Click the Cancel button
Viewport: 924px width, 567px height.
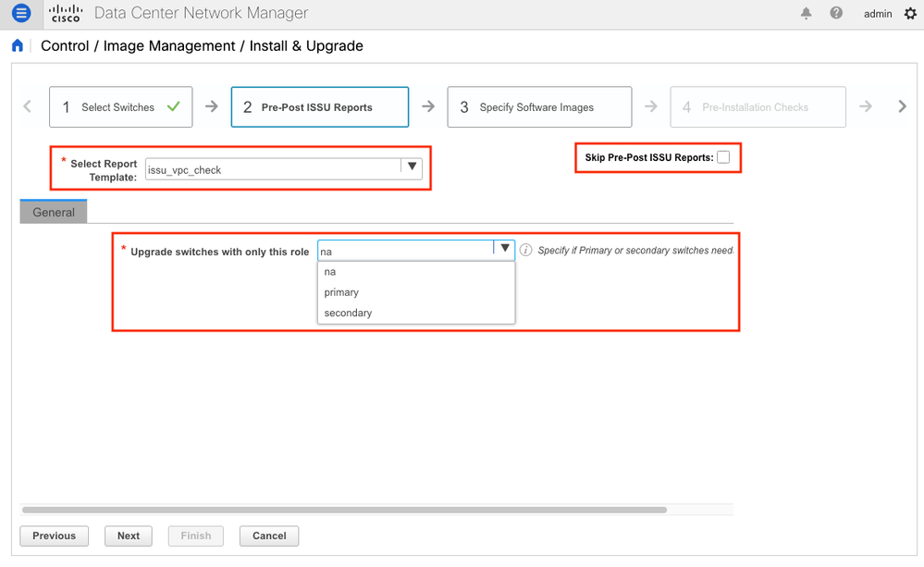point(269,536)
